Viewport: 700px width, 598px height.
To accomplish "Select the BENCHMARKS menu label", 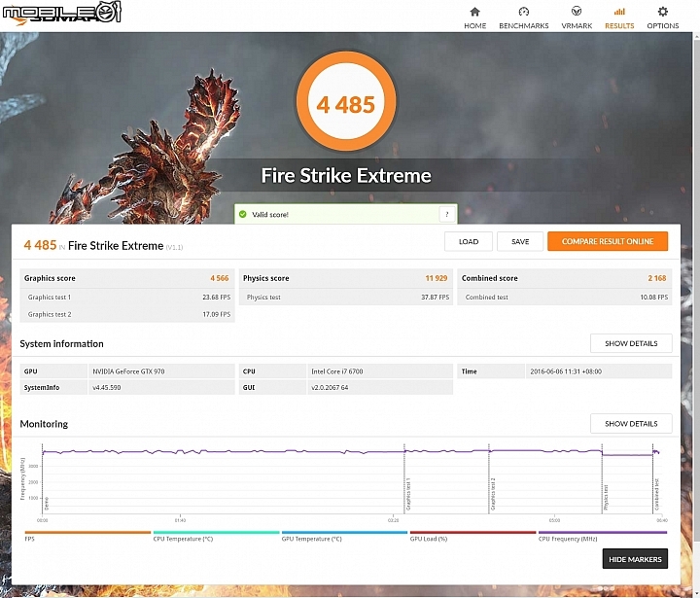I will tap(524, 26).
